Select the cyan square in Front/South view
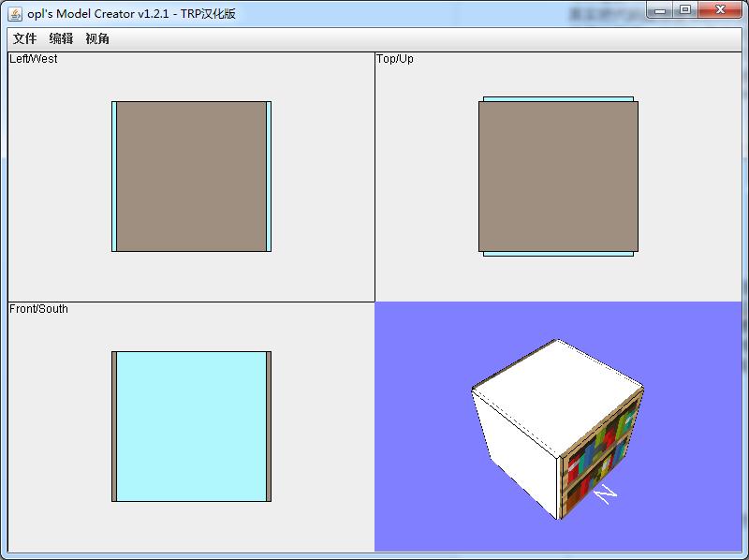749x560 pixels. coord(191,426)
